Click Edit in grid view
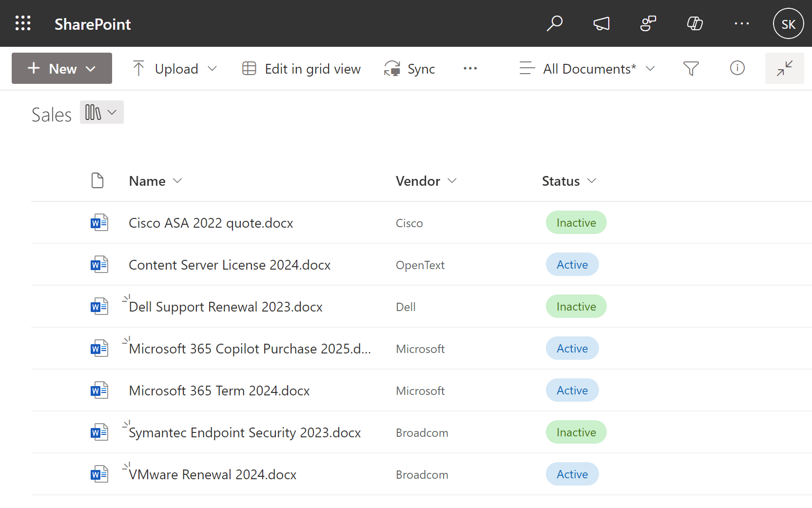This screenshot has width=812, height=508. point(302,68)
